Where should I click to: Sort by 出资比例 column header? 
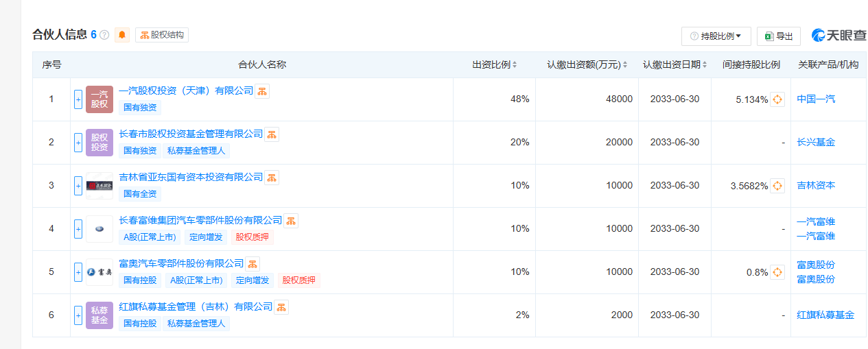[494, 65]
